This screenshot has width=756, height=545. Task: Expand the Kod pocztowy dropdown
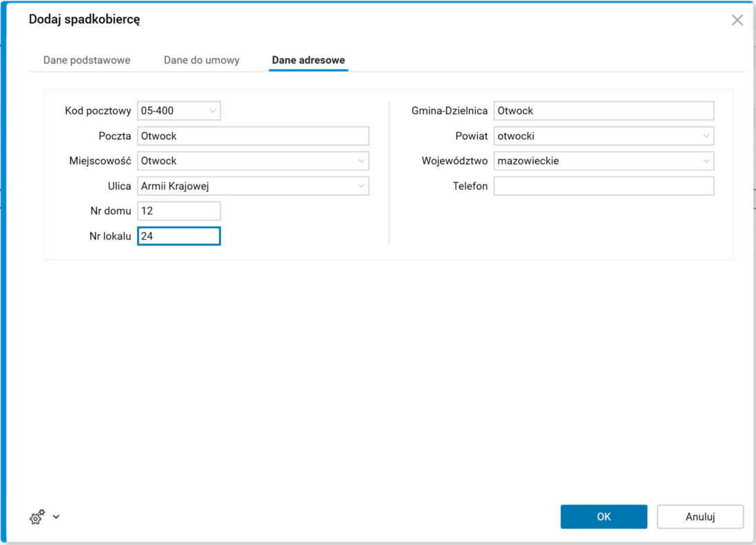tap(213, 111)
